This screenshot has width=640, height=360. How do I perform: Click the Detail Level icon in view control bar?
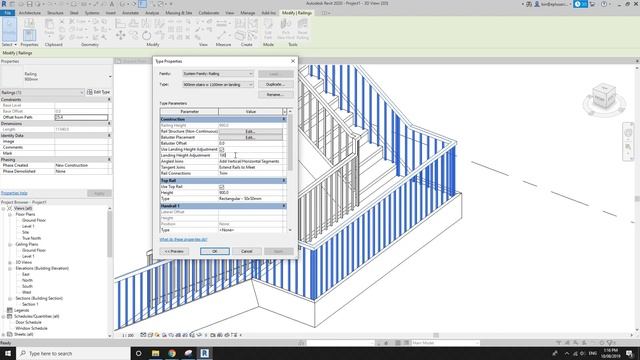point(143,335)
